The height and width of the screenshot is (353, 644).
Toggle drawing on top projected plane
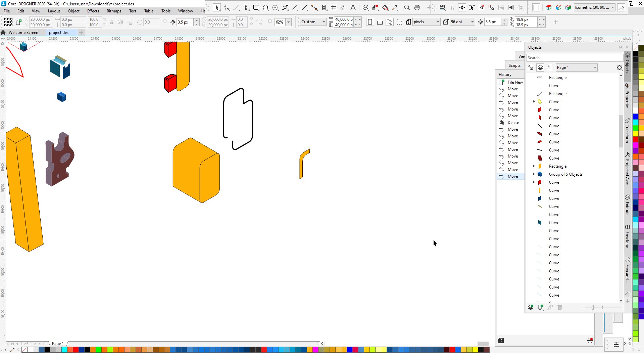549,7
